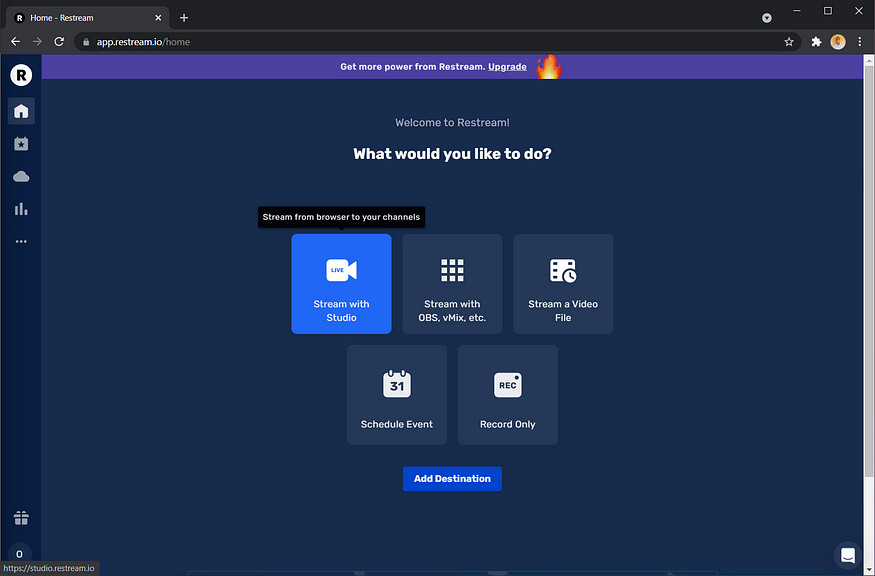Open the chat support widget icon
The image size is (875, 576).
[x=848, y=555]
